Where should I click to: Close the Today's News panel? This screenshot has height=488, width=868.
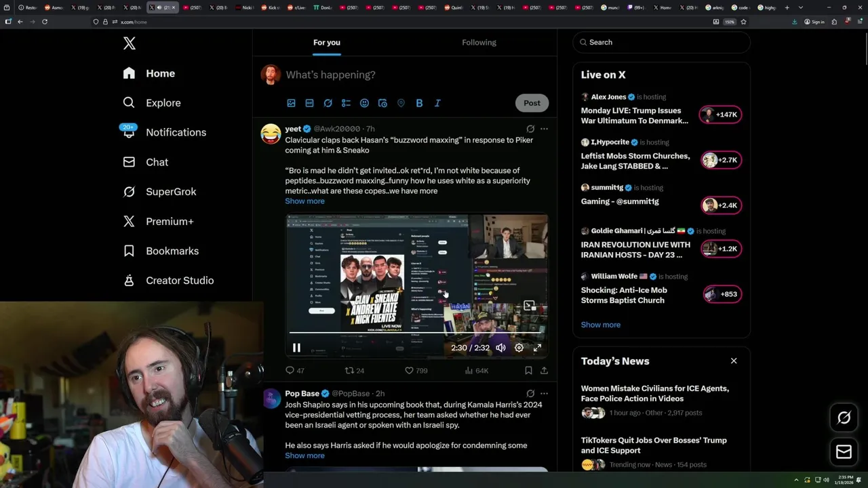tap(734, 361)
